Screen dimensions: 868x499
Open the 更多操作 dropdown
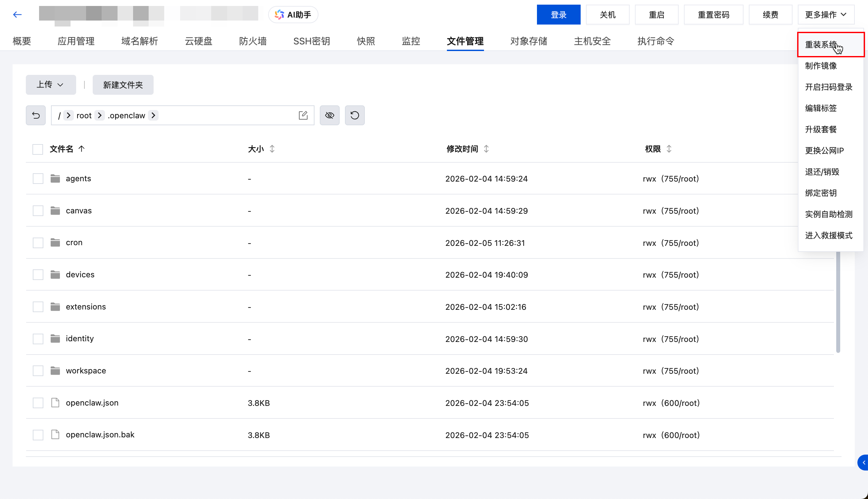pos(826,14)
